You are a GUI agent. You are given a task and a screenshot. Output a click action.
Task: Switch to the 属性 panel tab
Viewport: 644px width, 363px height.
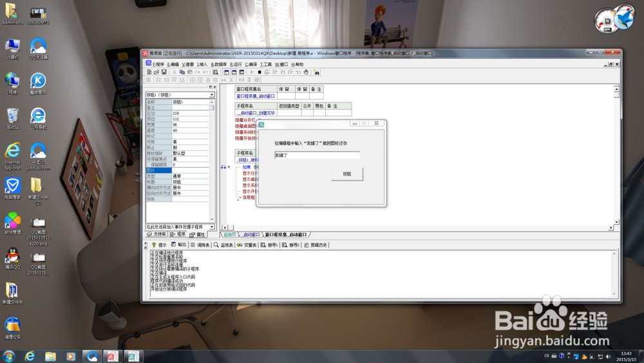pos(198,234)
